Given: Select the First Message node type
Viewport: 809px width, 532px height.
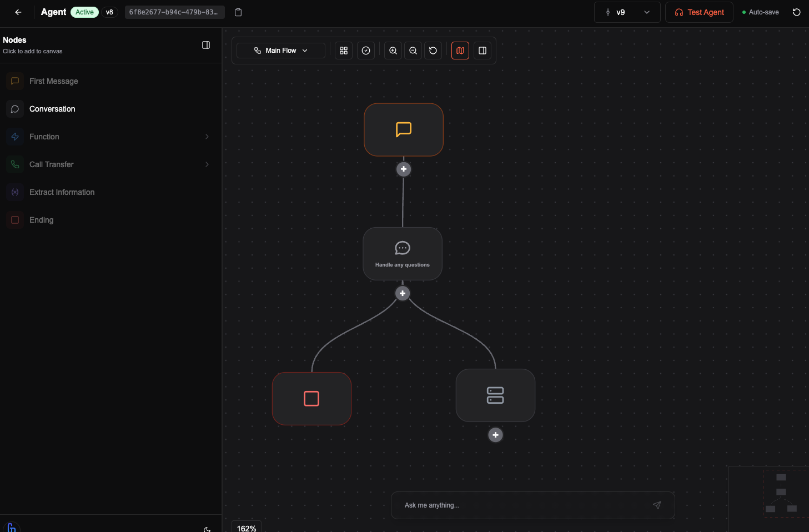Looking at the screenshot, I should pyautogui.click(x=53, y=81).
